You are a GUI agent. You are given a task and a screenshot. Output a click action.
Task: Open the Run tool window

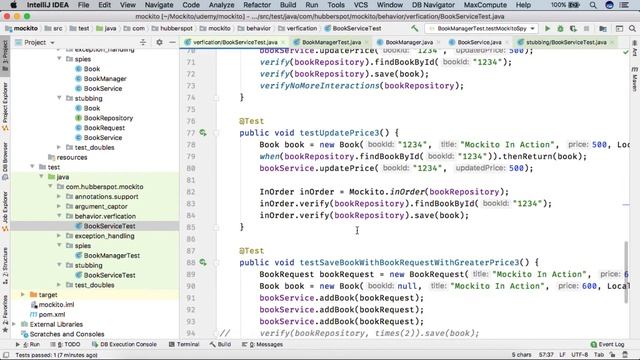28,344
